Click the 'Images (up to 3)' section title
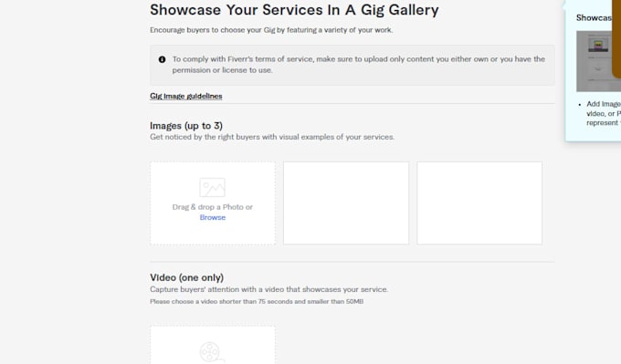This screenshot has height=364, width=621. (x=186, y=125)
